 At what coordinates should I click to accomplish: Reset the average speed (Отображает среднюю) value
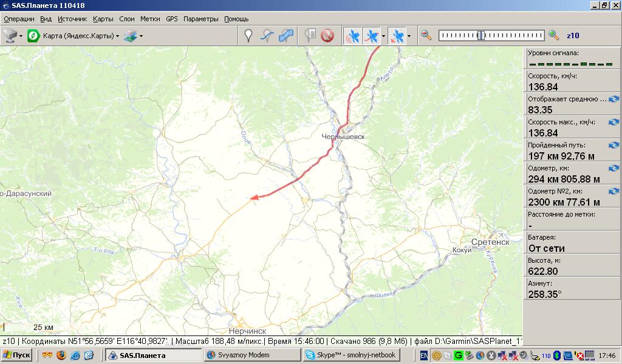coord(613,99)
